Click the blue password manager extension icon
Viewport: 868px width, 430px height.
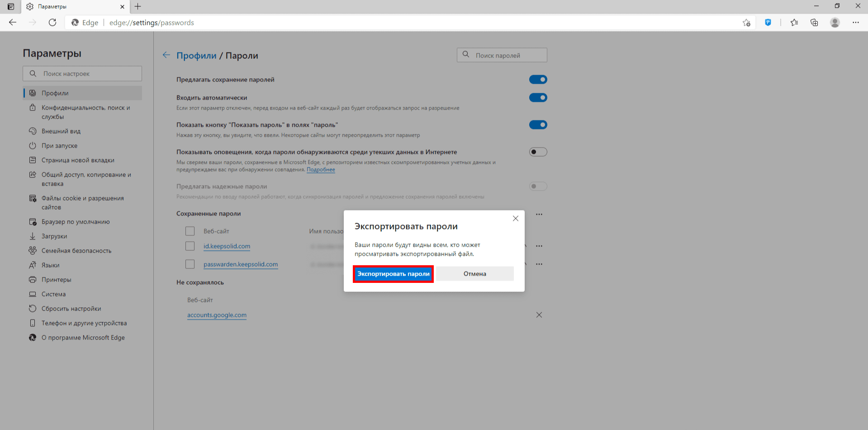click(x=768, y=23)
